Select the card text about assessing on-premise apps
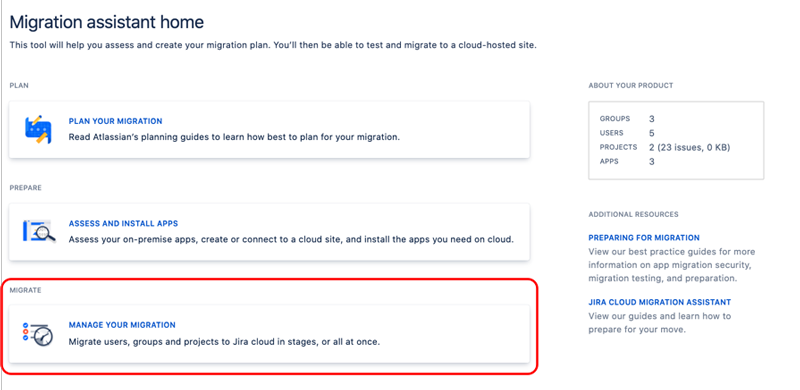The width and height of the screenshot is (800, 390). click(291, 239)
